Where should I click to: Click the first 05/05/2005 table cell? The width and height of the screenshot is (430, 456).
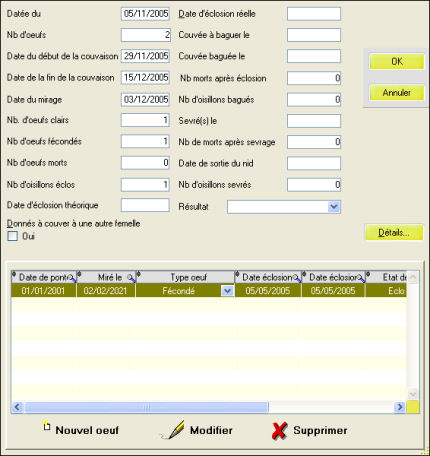(x=268, y=291)
